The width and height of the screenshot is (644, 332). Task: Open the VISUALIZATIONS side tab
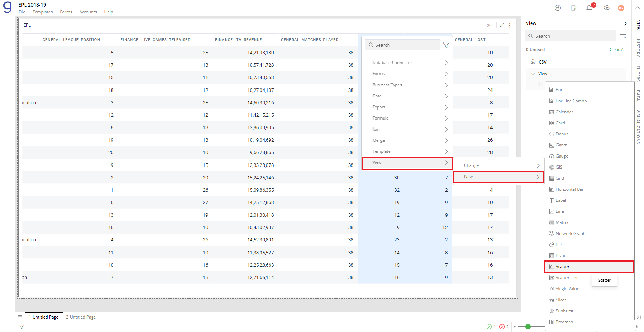(638, 126)
